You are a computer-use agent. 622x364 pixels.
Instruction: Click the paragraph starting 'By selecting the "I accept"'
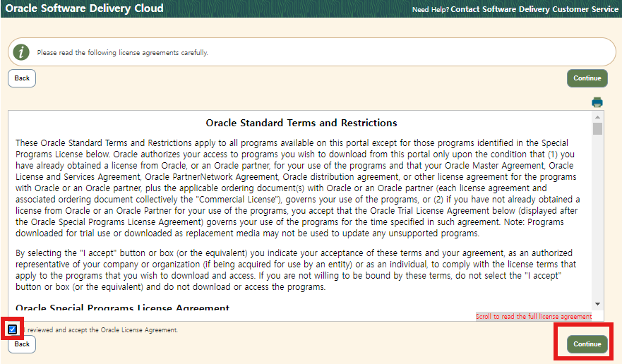point(296,269)
